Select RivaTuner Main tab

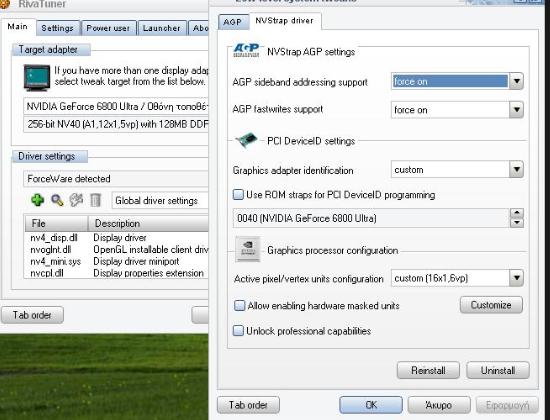[x=18, y=27]
